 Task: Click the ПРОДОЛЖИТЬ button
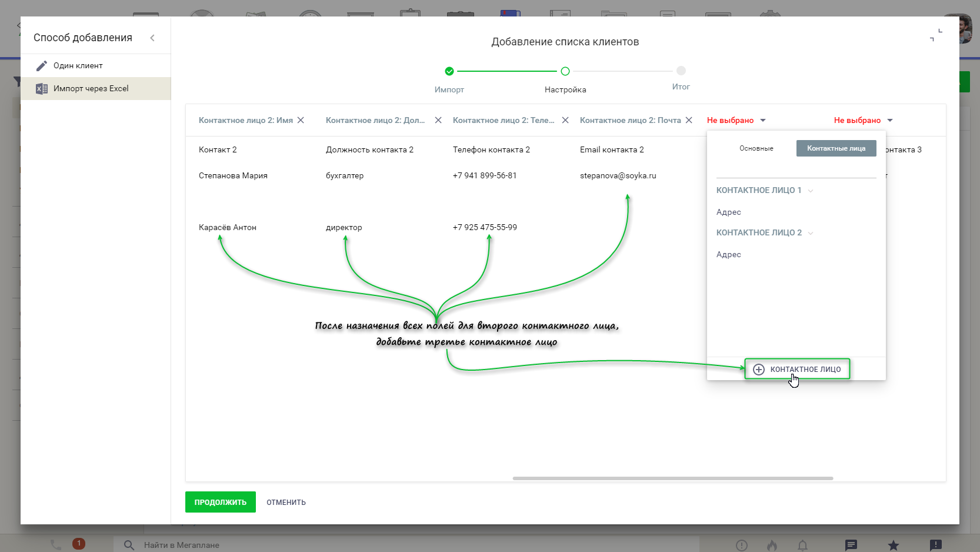coord(221,502)
